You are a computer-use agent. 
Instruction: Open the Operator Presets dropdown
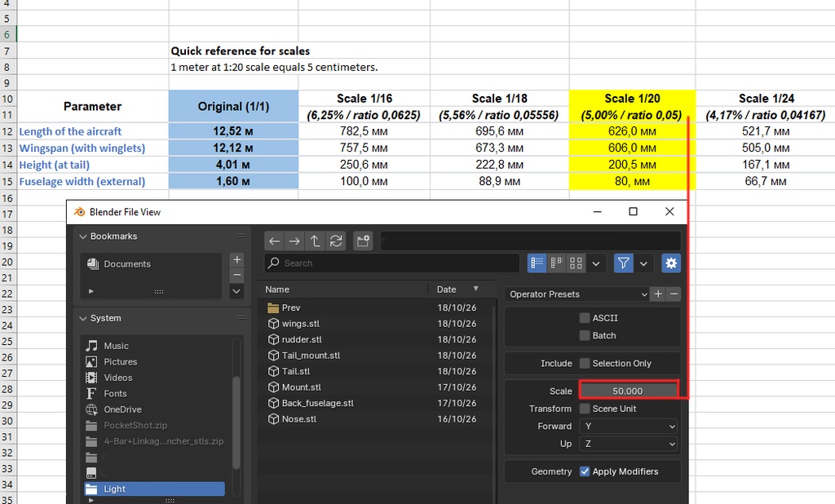[577, 294]
